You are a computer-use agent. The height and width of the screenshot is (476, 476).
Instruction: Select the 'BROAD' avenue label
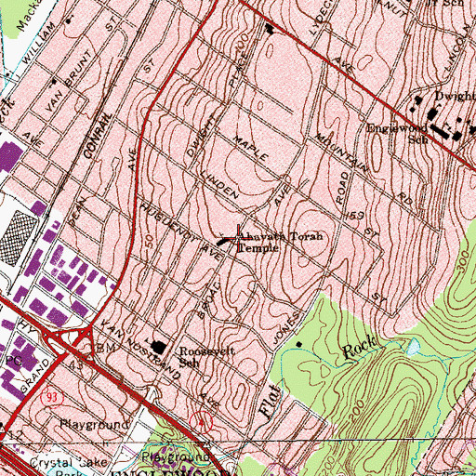point(208,300)
